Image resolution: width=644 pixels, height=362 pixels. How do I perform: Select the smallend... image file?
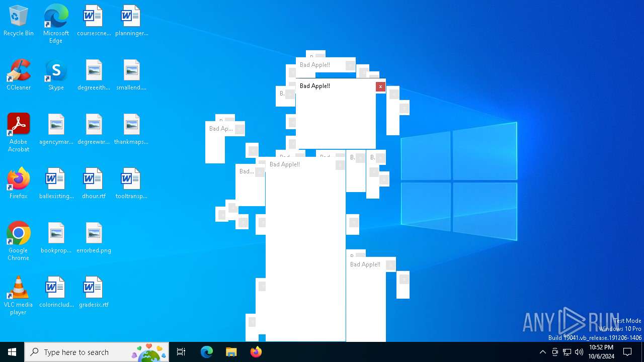[131, 75]
